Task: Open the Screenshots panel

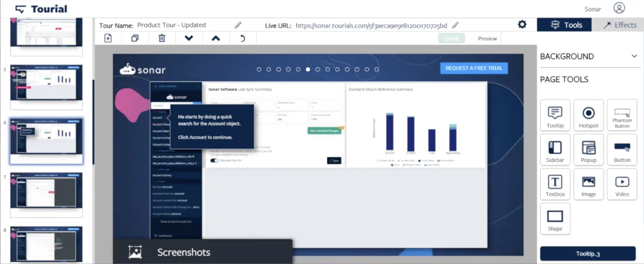Action: (x=202, y=252)
